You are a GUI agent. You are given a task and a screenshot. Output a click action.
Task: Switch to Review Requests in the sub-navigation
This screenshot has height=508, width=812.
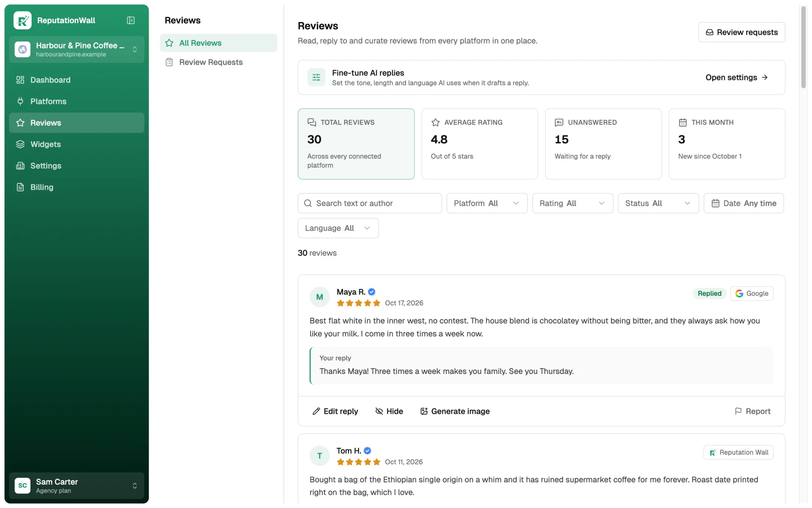[218, 62]
